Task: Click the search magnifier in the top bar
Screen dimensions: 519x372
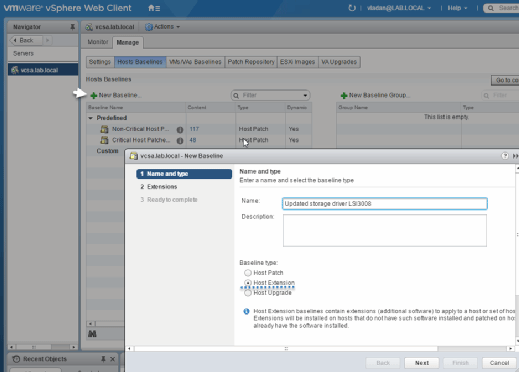Action: (x=491, y=8)
